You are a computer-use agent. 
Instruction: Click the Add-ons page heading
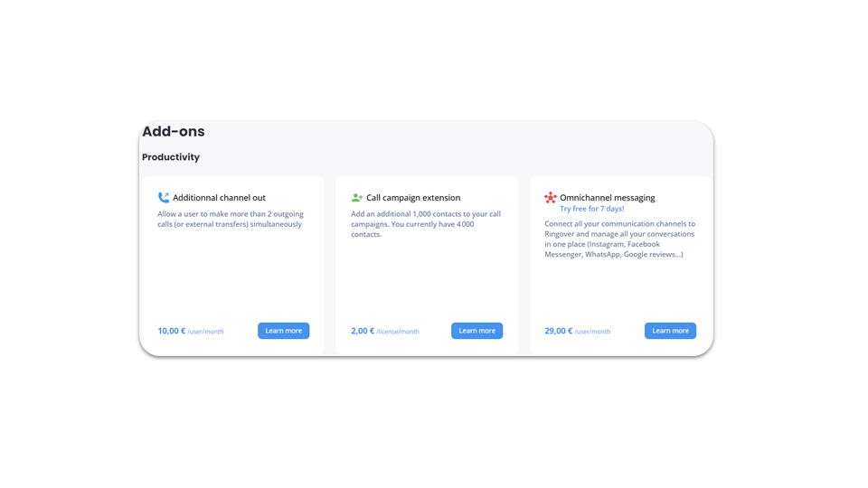(174, 131)
